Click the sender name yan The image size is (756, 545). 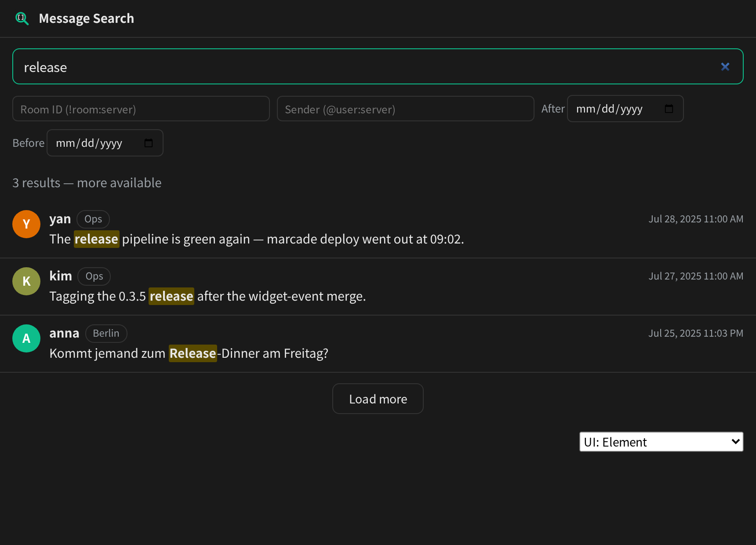point(60,219)
